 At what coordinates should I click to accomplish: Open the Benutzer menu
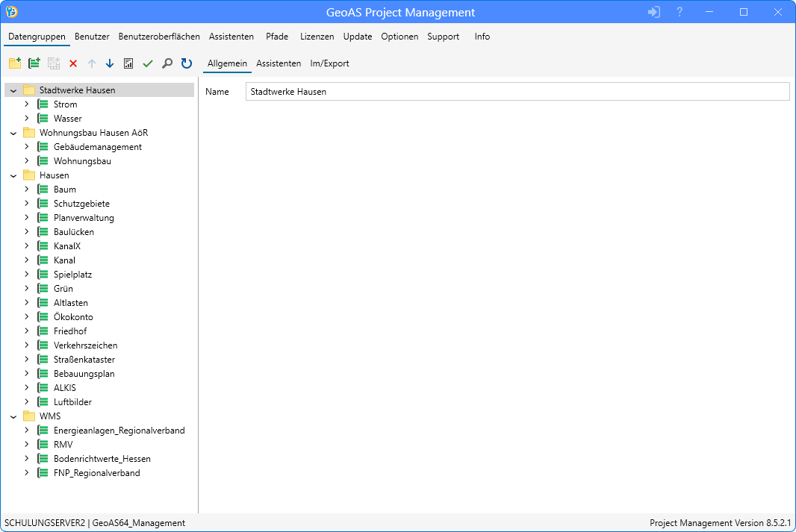(x=92, y=37)
